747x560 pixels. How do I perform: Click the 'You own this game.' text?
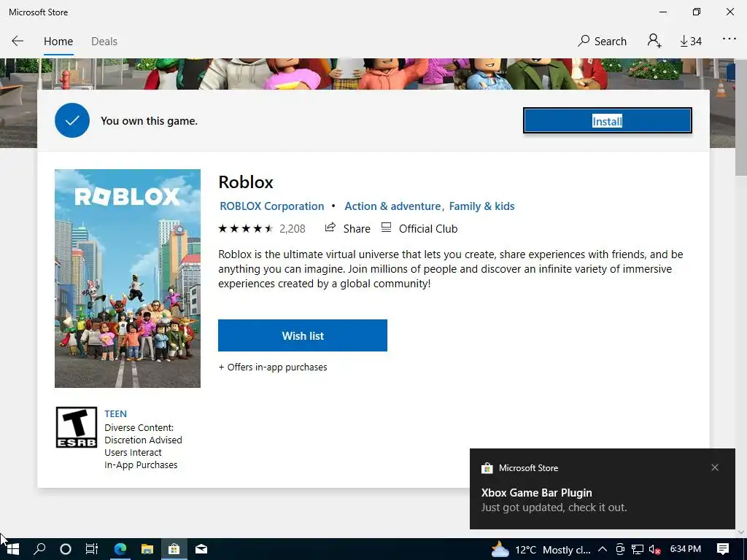coord(149,121)
